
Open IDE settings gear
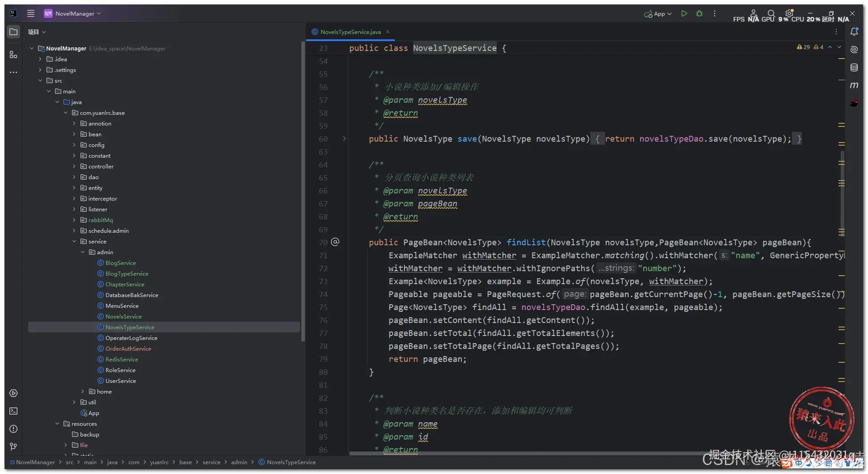pos(789,13)
